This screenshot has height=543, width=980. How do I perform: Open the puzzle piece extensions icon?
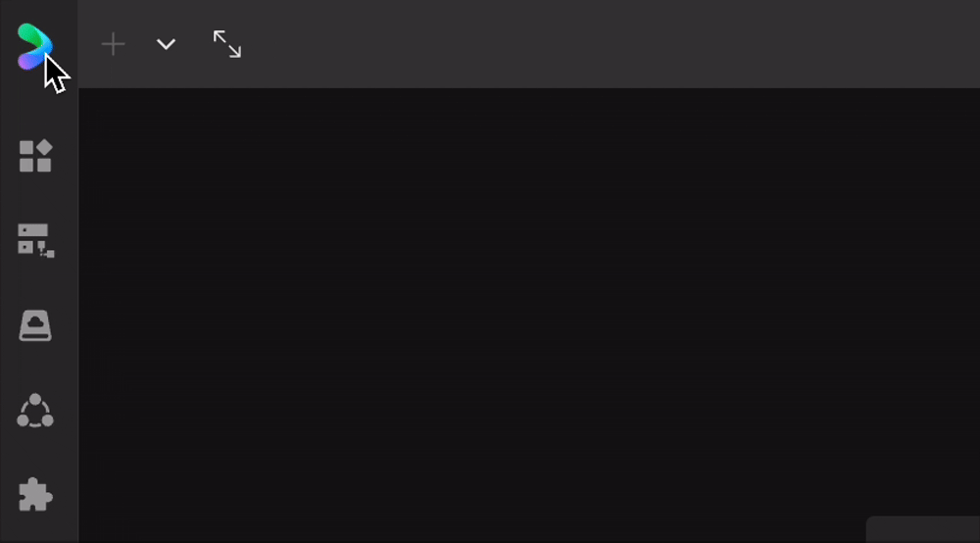35,495
